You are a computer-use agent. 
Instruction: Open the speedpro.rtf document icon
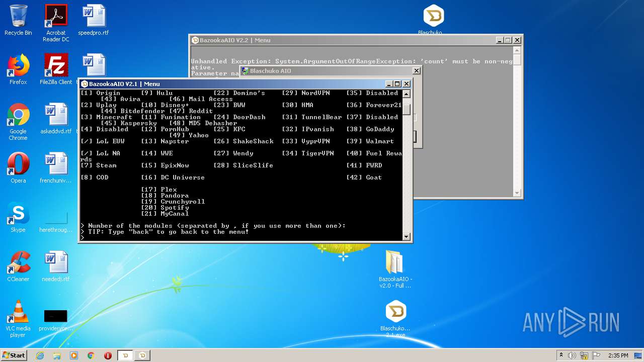pos(94,20)
